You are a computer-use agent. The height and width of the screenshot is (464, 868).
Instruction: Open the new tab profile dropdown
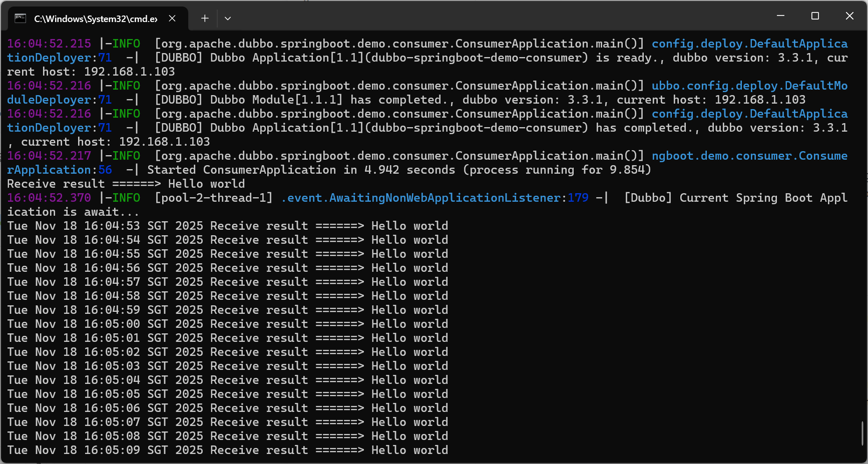(x=228, y=19)
